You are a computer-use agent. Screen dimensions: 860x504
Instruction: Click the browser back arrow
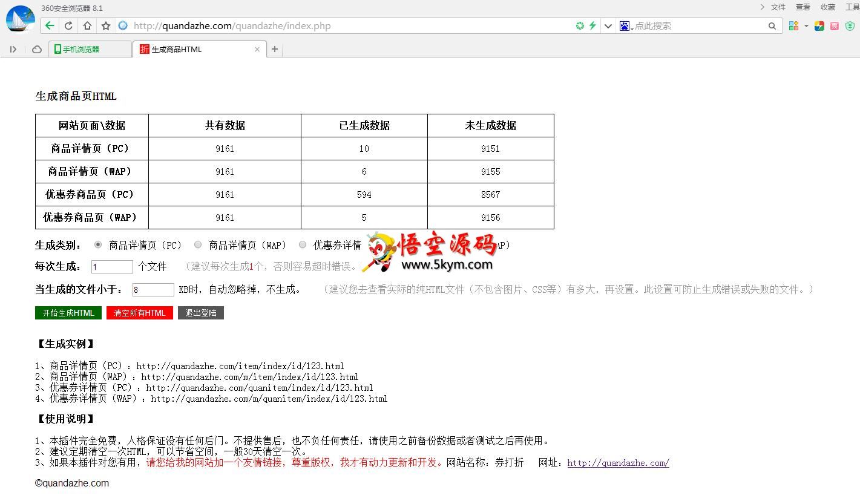50,25
